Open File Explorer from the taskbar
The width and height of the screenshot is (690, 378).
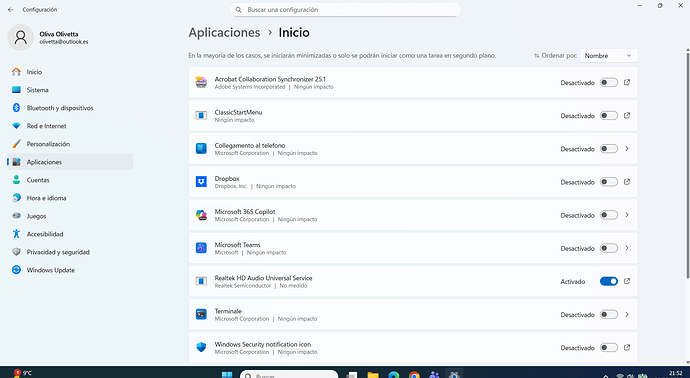pyautogui.click(x=373, y=375)
